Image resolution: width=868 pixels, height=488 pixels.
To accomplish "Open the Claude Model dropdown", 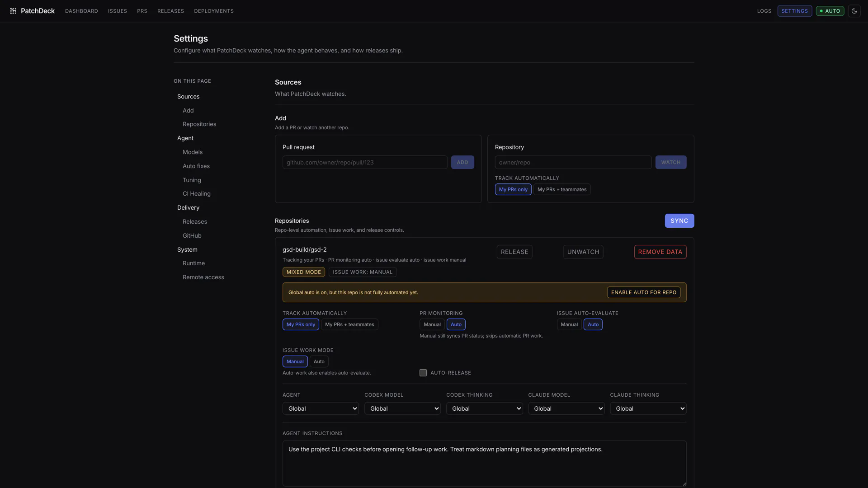I will (566, 408).
